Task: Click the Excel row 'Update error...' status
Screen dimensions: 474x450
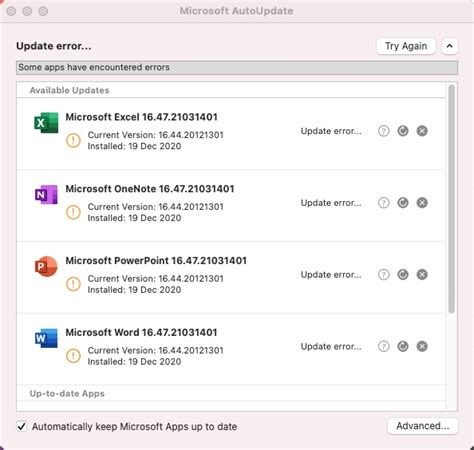Action: pyautogui.click(x=331, y=131)
